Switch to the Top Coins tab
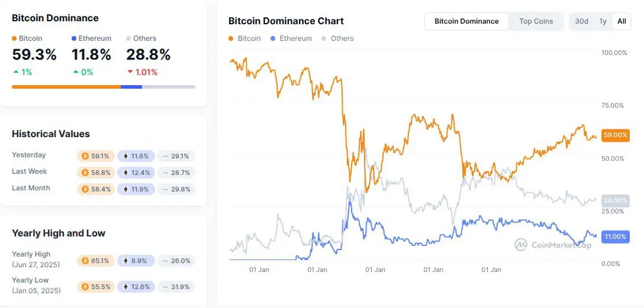 click(536, 21)
